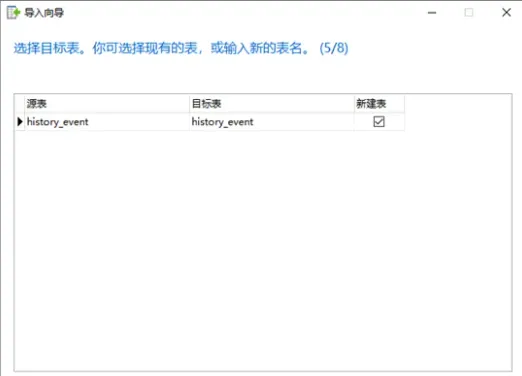Click the row indicator arrow beside history_event
Image resolution: width=522 pixels, height=376 pixels.
(x=20, y=122)
